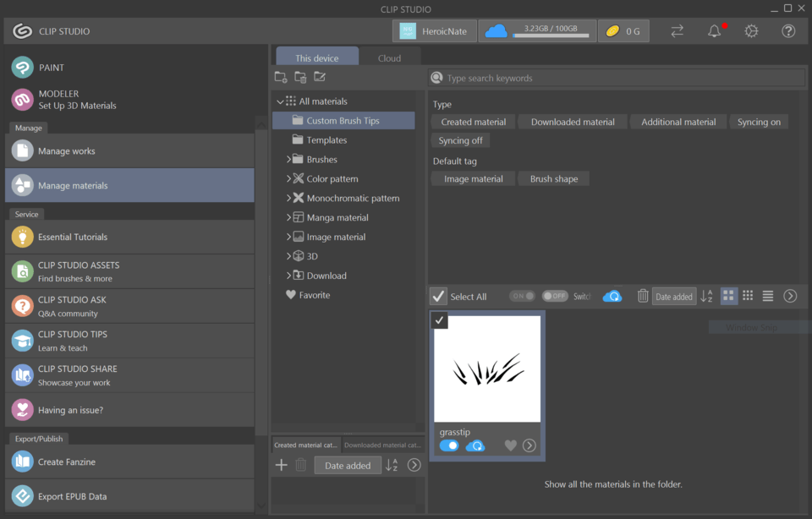
Task: Toggle A-Z sort order in materials toolbar
Action: pyautogui.click(x=707, y=296)
